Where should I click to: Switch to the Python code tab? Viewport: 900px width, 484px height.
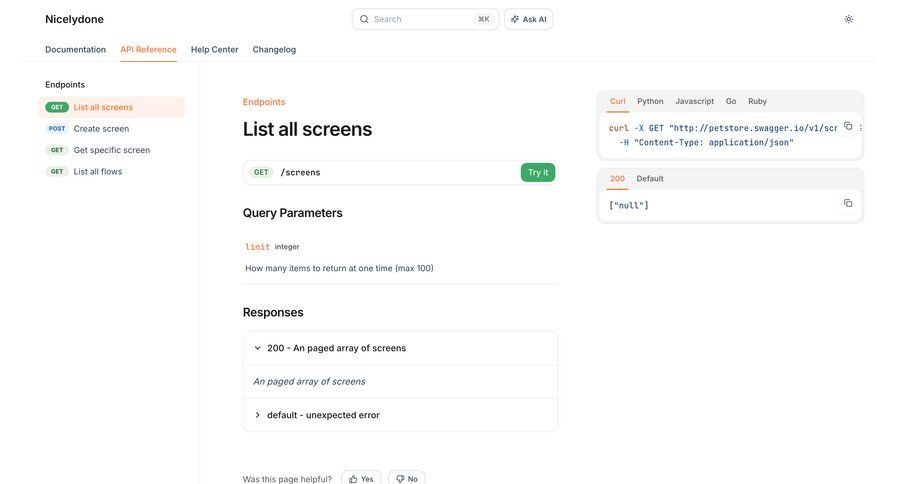[650, 101]
